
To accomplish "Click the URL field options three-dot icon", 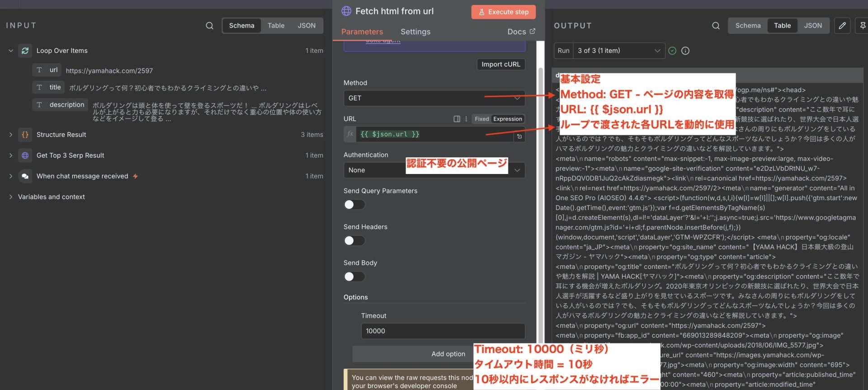I will [x=466, y=119].
